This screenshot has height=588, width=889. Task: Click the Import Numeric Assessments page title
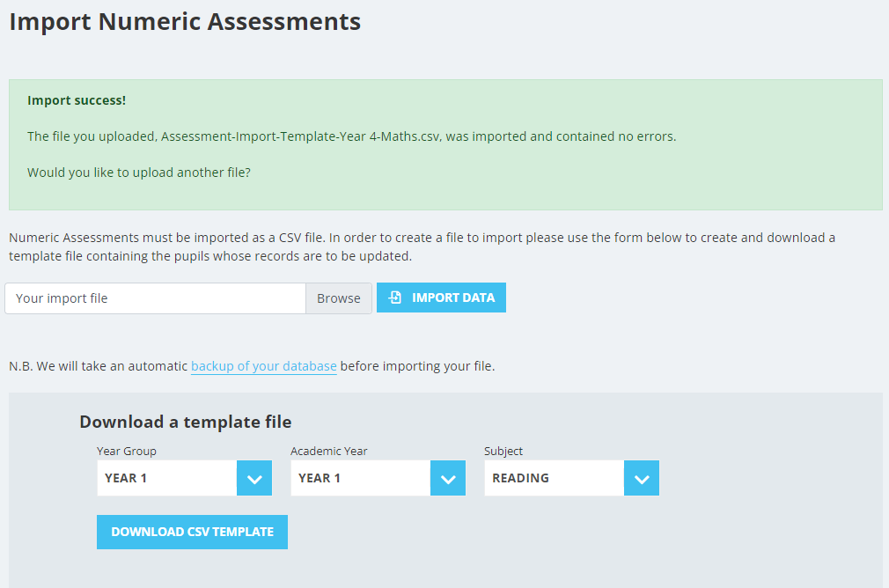click(185, 21)
